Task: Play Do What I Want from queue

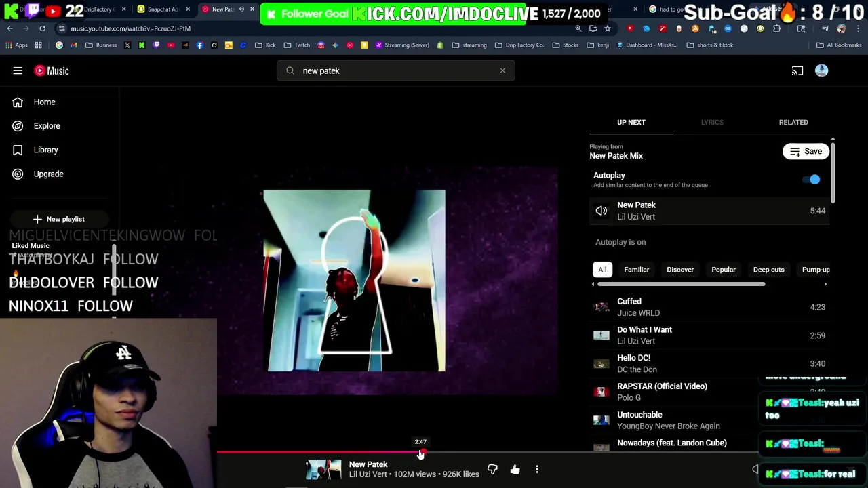Action: coord(709,335)
